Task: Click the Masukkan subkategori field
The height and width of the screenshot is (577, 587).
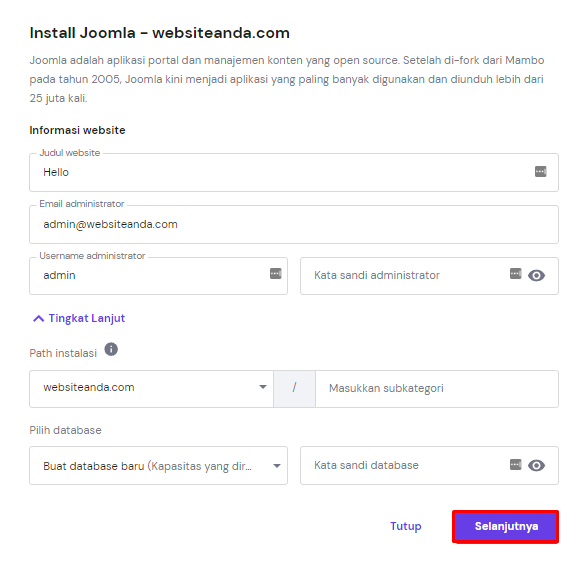Action: [437, 389]
